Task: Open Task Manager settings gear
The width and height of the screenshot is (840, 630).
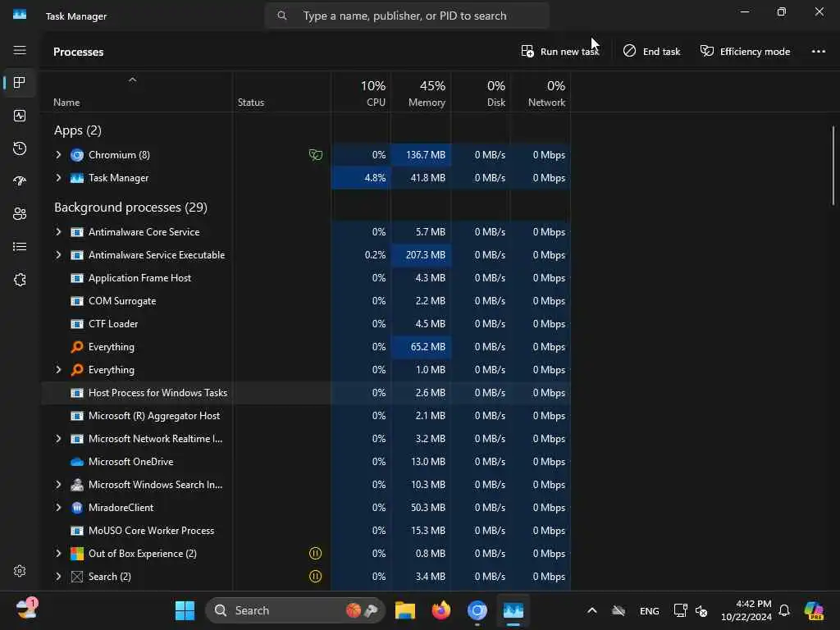Action: (x=20, y=571)
